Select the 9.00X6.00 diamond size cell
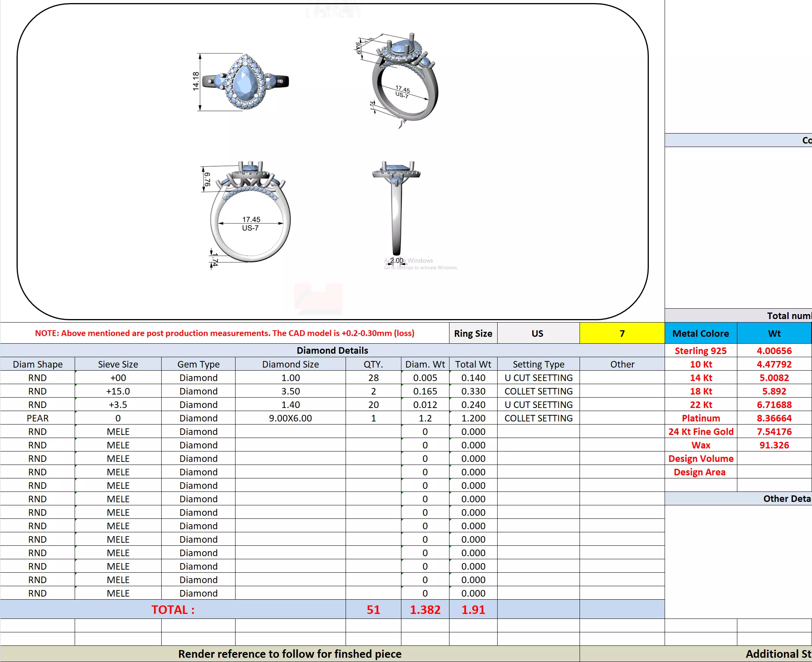 click(x=290, y=418)
